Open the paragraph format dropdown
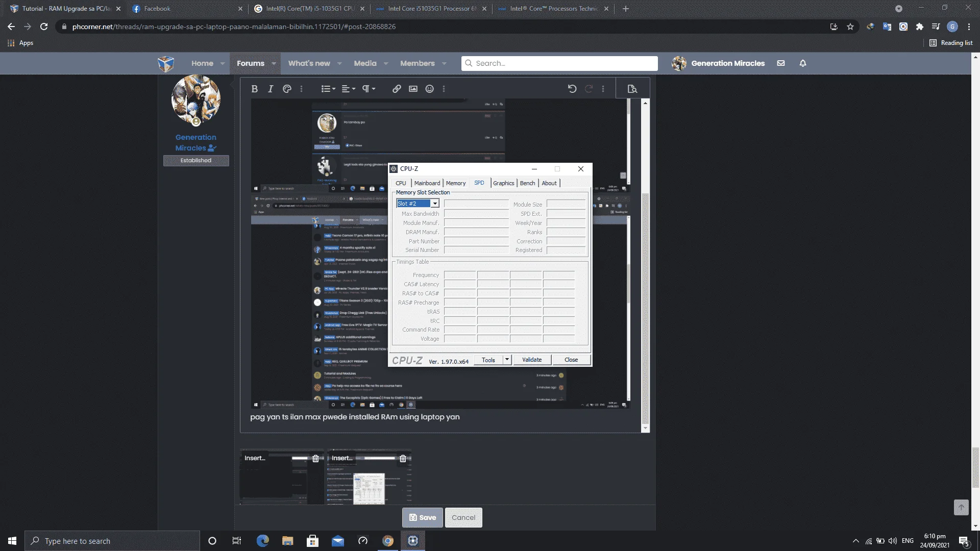The height and width of the screenshot is (551, 980). pyautogui.click(x=369, y=89)
